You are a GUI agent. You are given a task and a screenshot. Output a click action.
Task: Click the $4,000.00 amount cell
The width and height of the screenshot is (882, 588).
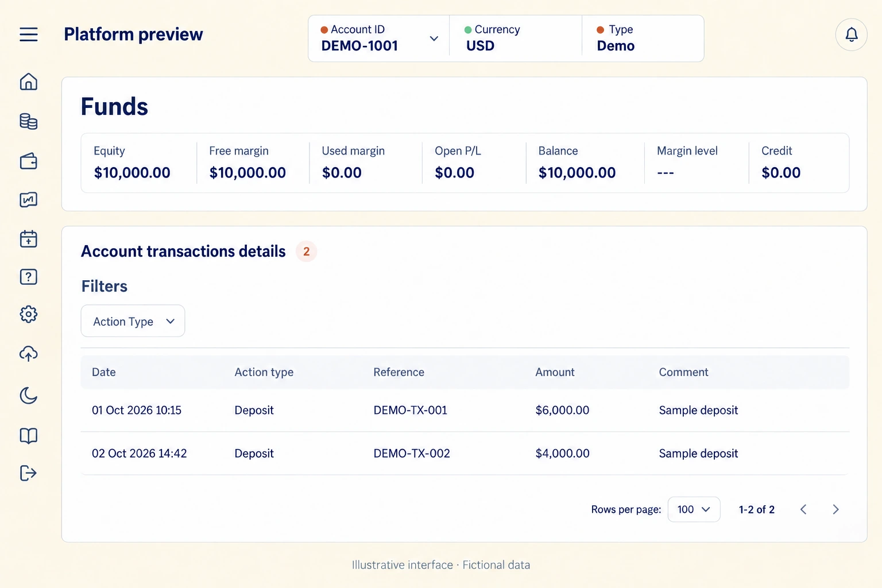tap(562, 453)
